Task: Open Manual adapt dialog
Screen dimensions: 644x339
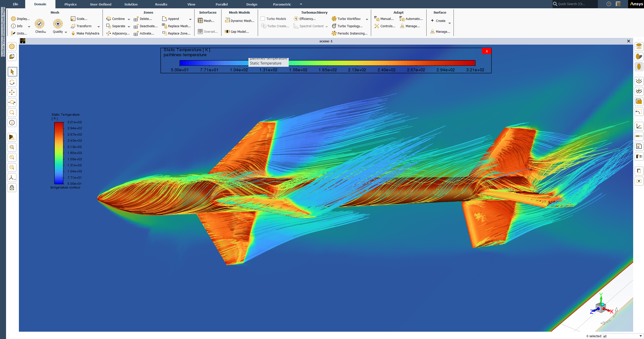Action: (384, 19)
